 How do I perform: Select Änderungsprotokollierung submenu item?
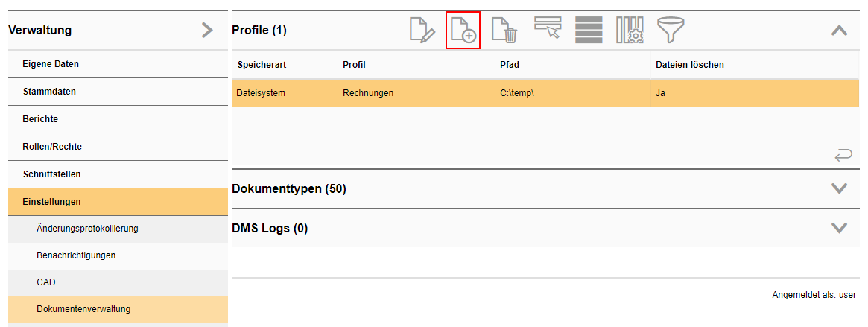(87, 229)
